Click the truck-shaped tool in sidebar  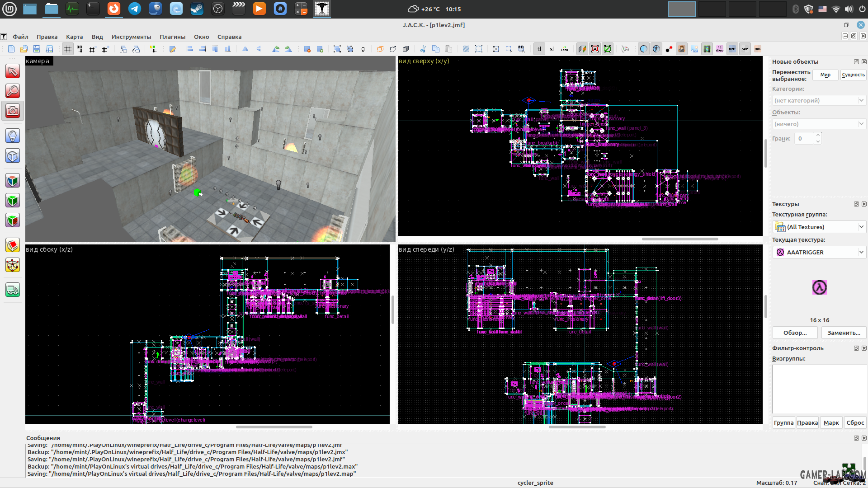(x=13, y=290)
